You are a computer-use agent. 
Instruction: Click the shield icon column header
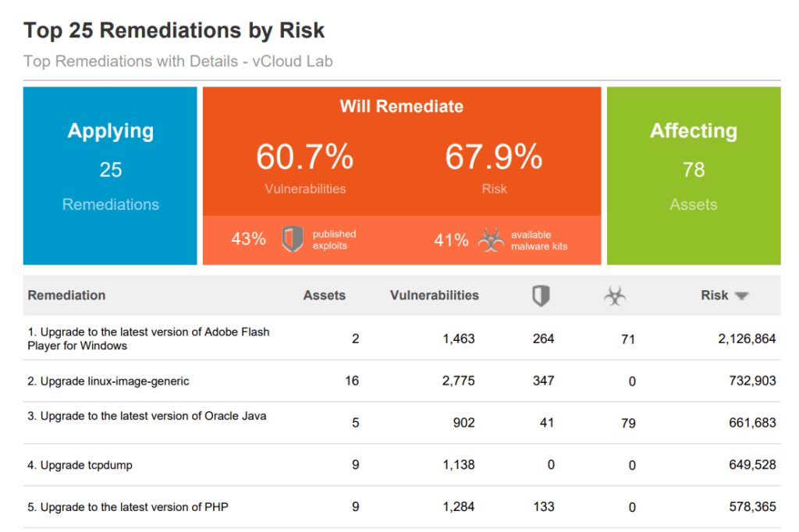pos(541,296)
